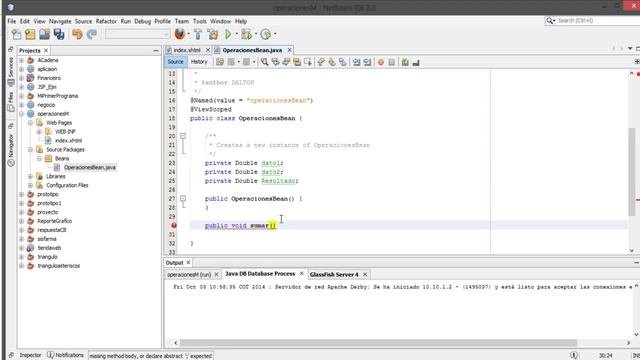Click the Toggle Rectangular Selection icon
This screenshot has width=640, height=360.
308,62
